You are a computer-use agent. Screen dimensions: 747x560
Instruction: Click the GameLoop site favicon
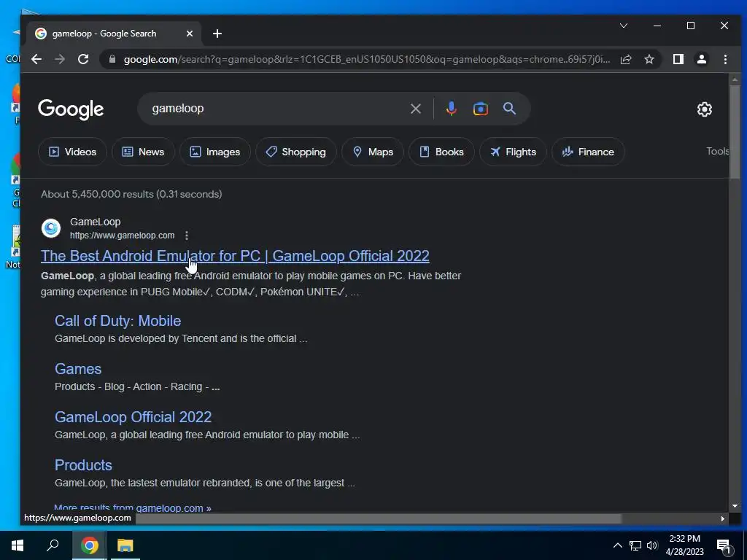[51, 228]
